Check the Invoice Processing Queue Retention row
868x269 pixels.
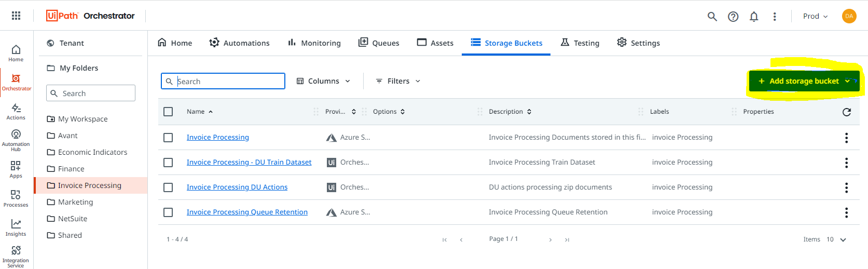point(168,212)
